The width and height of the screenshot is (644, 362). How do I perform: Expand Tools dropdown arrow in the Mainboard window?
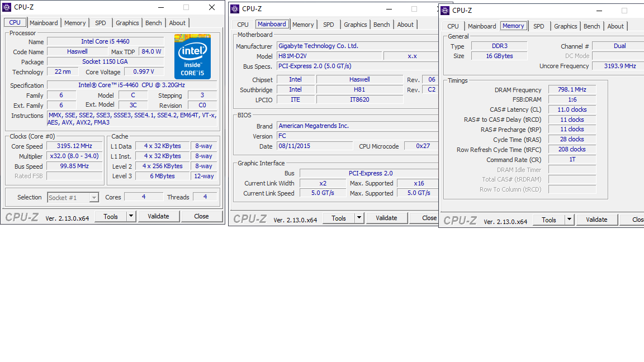point(359,218)
